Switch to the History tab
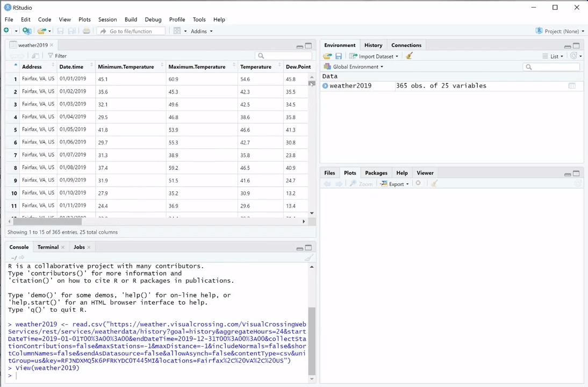 [x=373, y=45]
